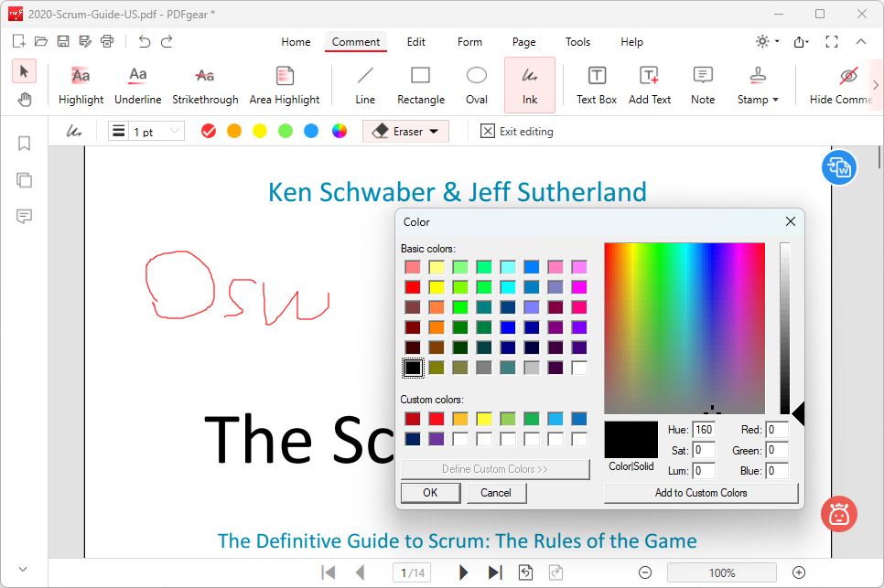This screenshot has height=588, width=884.
Task: Click the Text Box tool
Action: point(596,85)
